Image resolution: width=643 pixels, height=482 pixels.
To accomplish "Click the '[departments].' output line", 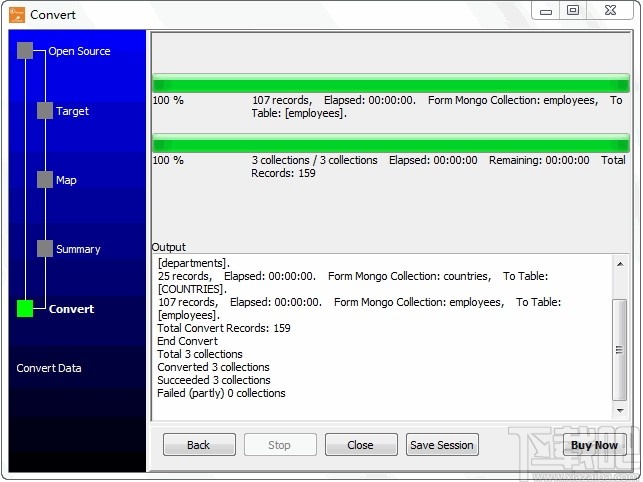I will point(194,263).
